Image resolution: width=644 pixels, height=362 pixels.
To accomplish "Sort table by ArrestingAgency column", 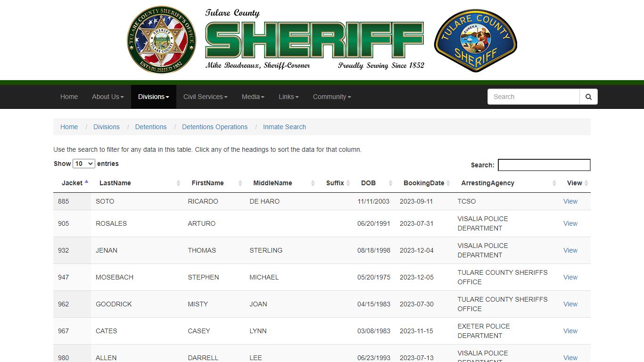I will [506, 183].
